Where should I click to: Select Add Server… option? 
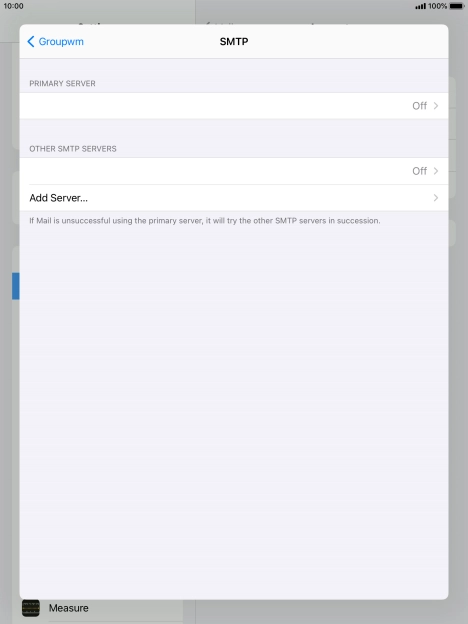234,198
